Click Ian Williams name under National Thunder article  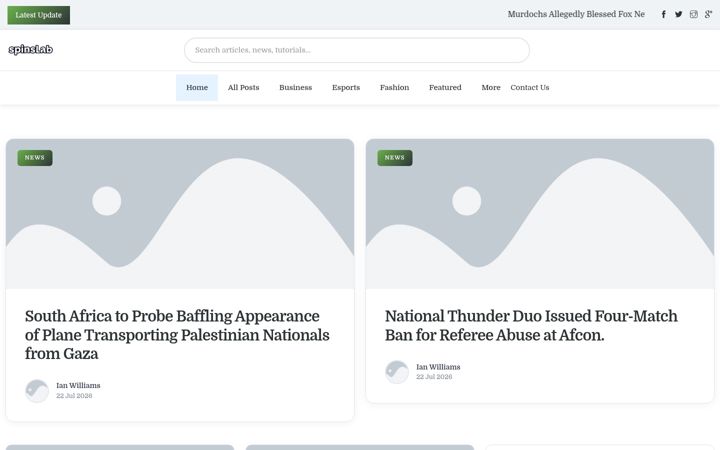pos(438,367)
